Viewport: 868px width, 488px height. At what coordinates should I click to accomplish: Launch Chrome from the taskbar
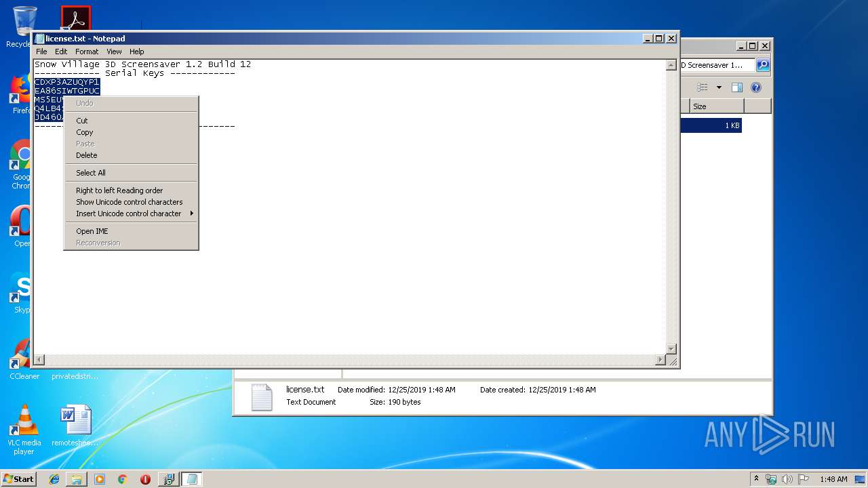[122, 479]
